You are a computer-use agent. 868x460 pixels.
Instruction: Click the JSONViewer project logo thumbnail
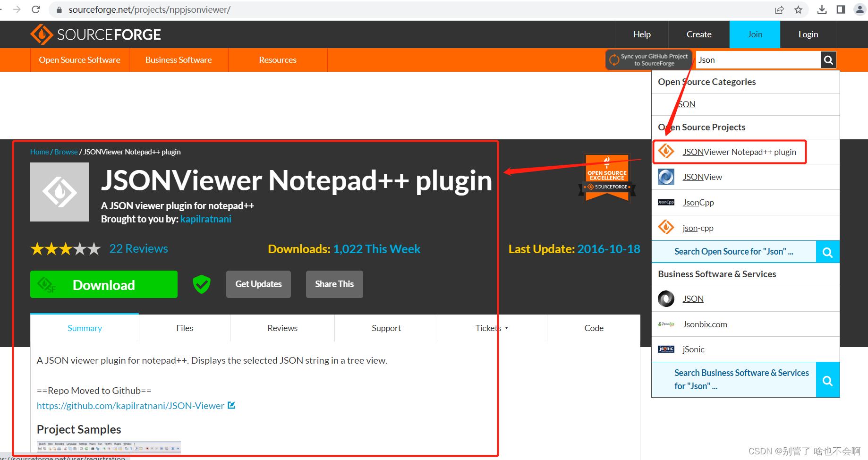pyautogui.click(x=60, y=192)
